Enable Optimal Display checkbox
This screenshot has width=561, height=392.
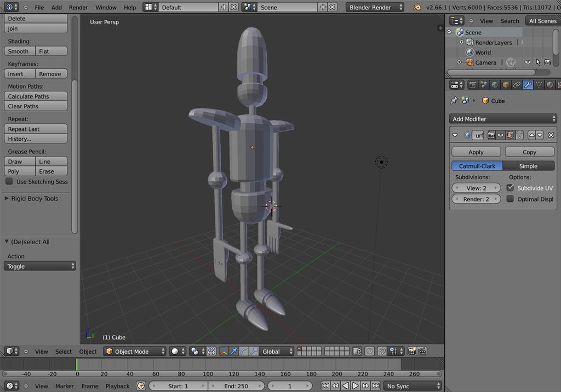click(511, 199)
